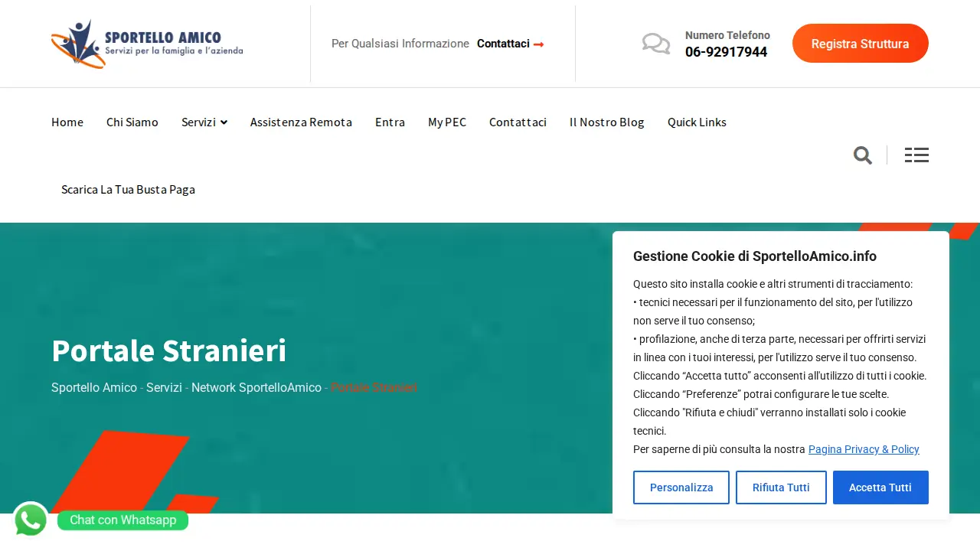Open cookie preferences via Personalizza
Viewport: 980px width, 551px height.
pos(681,487)
